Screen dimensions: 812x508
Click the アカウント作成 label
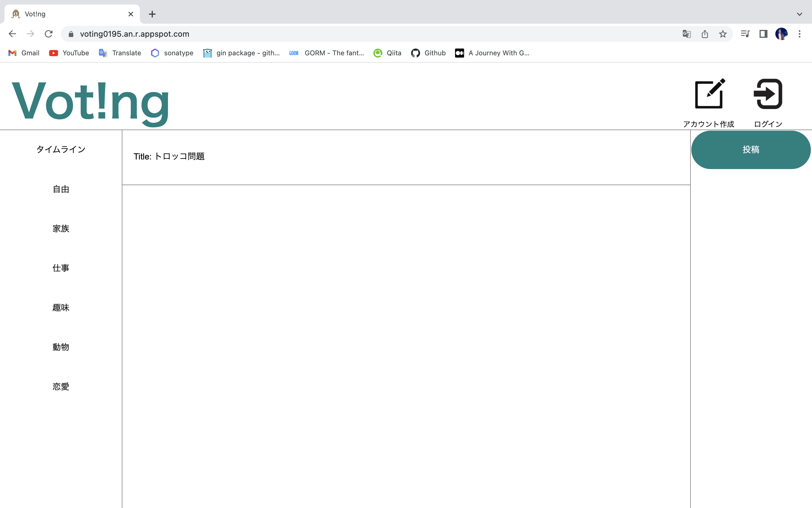click(x=709, y=124)
